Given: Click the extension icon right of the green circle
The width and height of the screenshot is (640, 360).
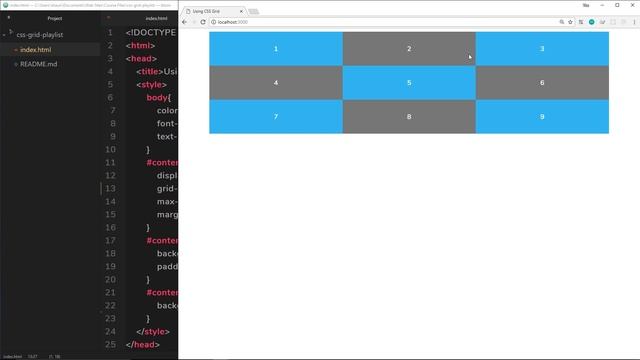Looking at the screenshot, I should coord(602,22).
